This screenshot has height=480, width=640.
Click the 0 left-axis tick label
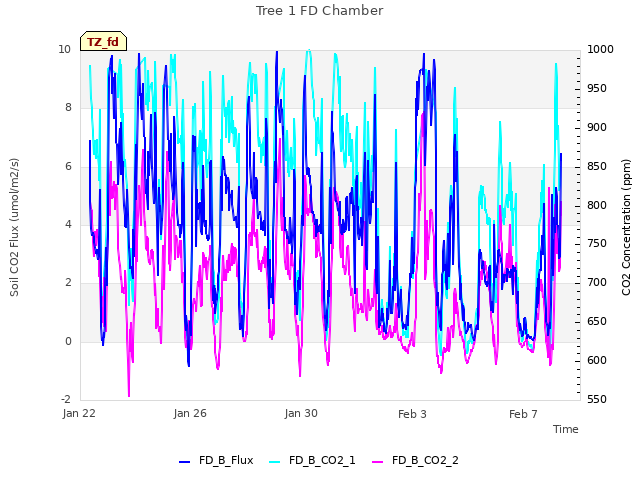68,341
